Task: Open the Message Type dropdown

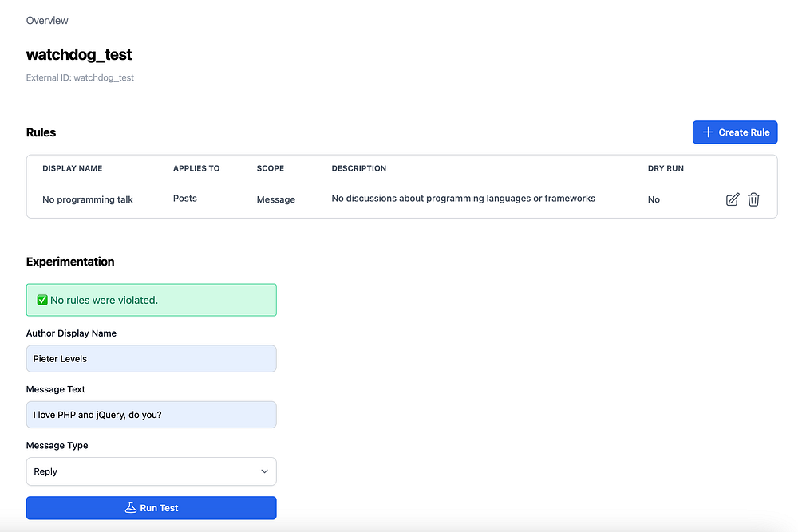Action: [151, 471]
